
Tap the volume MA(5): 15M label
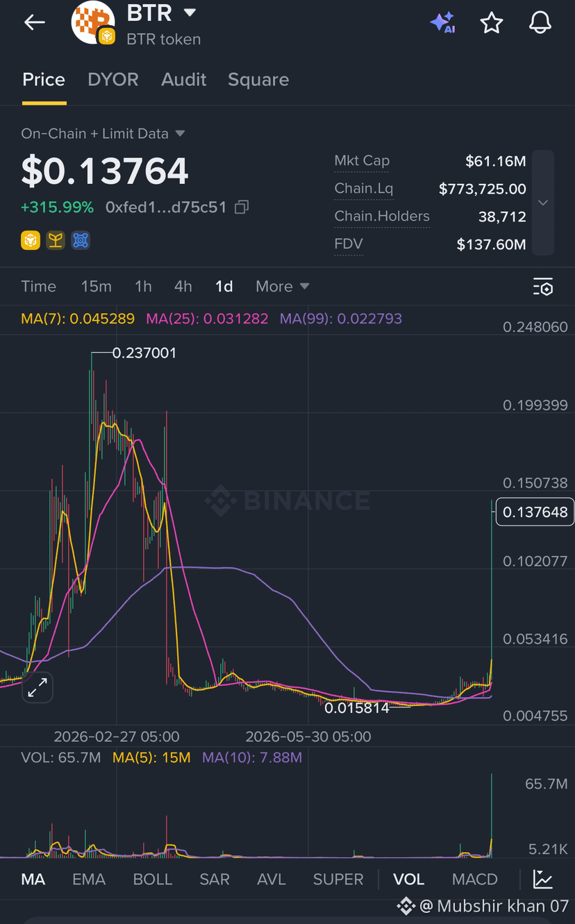click(x=151, y=757)
